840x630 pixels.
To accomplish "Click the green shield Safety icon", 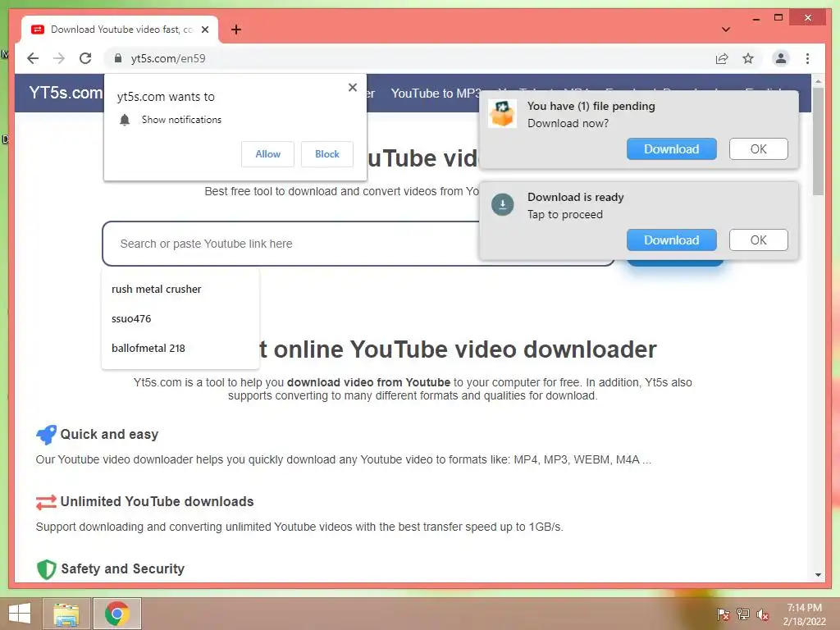I will click(47, 569).
